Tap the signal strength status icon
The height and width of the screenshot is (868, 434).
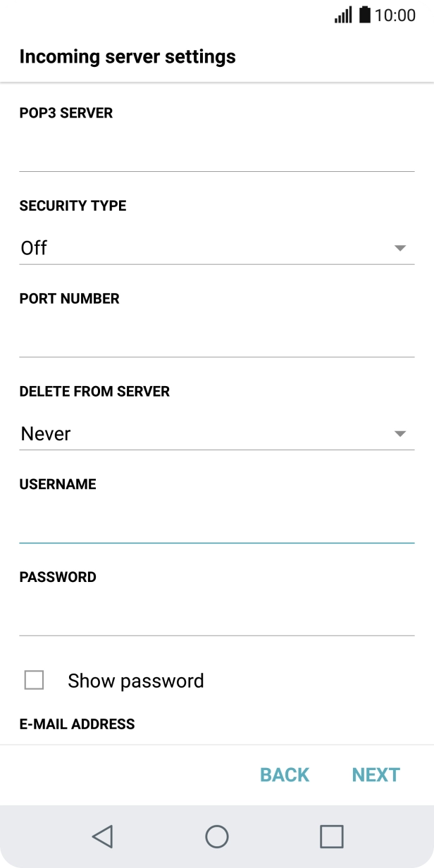point(343,15)
